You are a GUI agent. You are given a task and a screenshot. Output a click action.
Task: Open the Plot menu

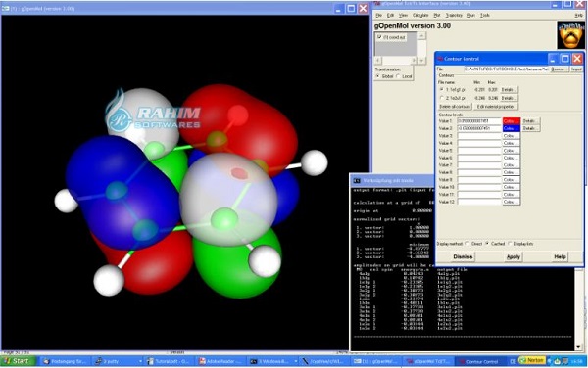coord(437,16)
